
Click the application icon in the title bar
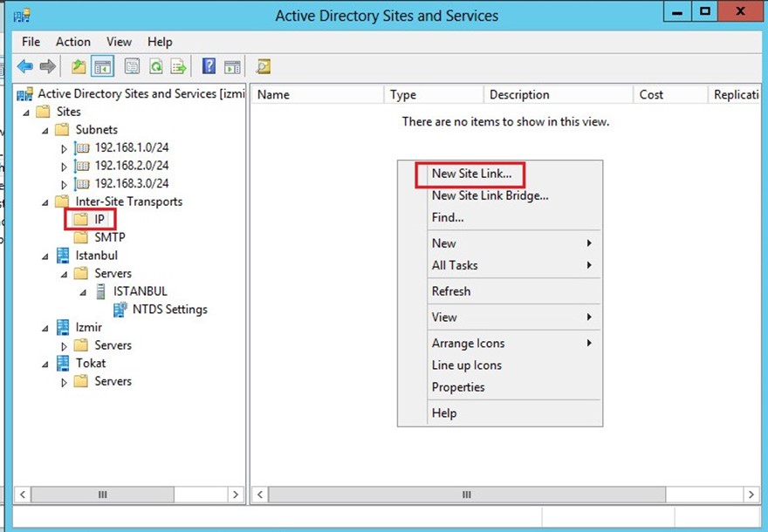point(22,16)
